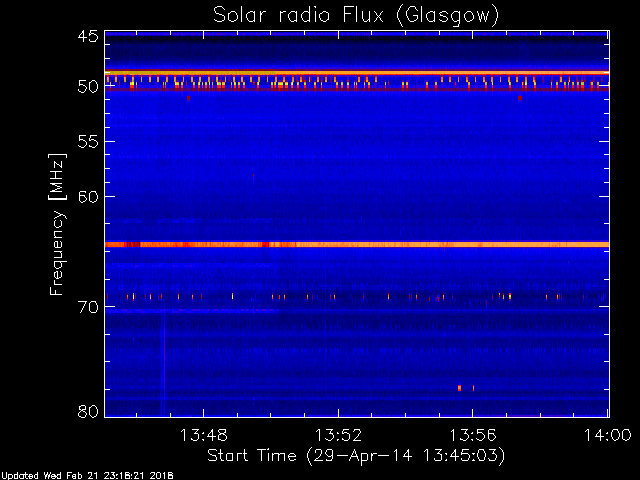Click the 'Solar radio Flux (Glasgow)' title
The image size is (640, 480).
[356, 16]
